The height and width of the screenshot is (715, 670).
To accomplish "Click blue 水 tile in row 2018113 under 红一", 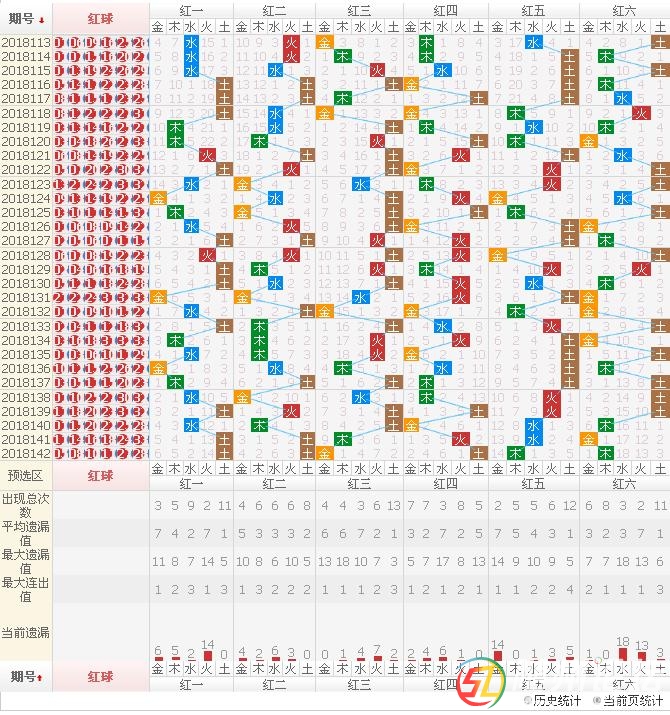I will point(191,42).
